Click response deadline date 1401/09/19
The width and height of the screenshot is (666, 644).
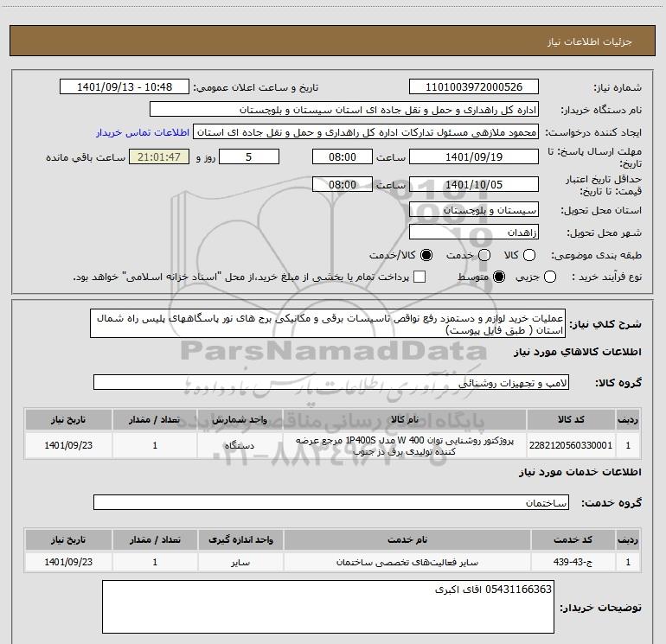tap(474, 156)
